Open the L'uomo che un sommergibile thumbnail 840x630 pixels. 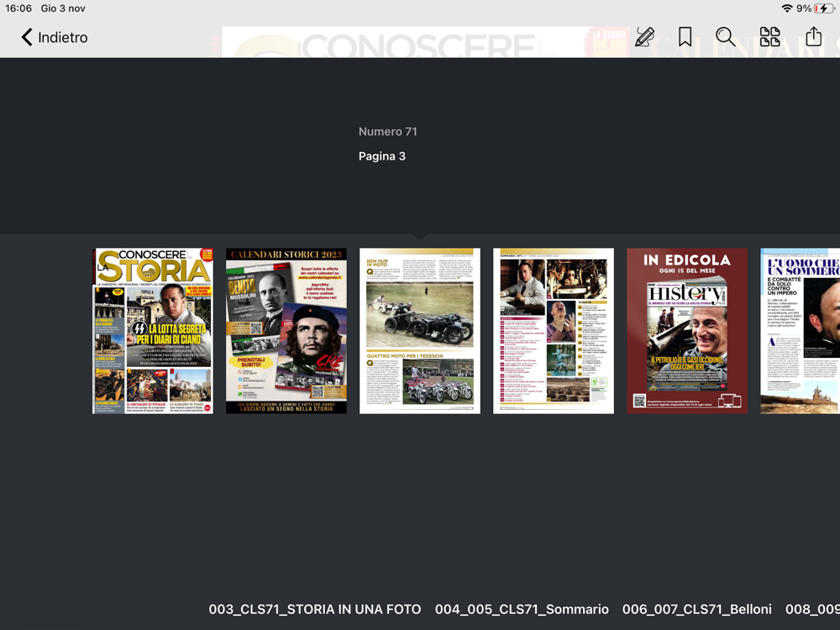801,330
